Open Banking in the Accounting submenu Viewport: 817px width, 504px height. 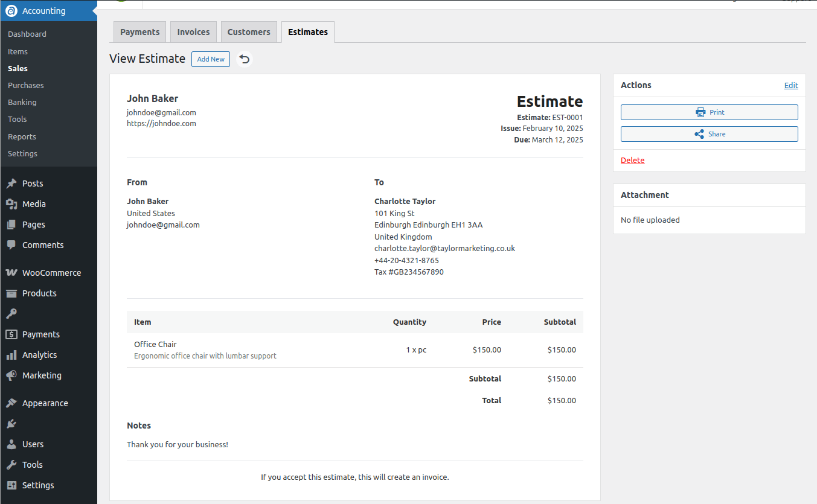[x=22, y=103]
